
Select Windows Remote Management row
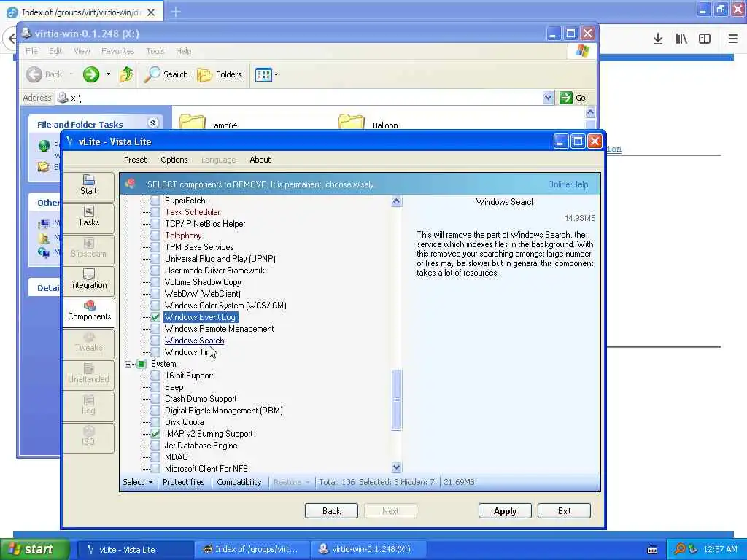(x=219, y=329)
